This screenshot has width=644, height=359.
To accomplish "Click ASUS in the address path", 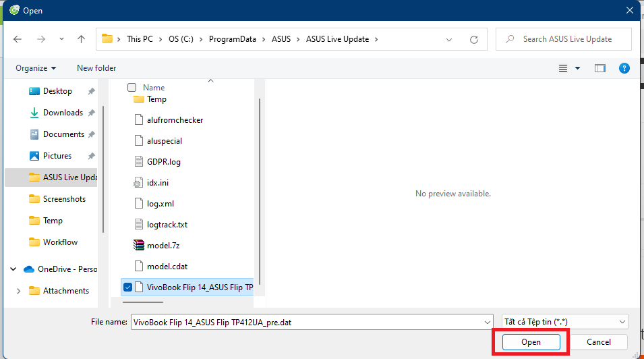I will tap(281, 39).
